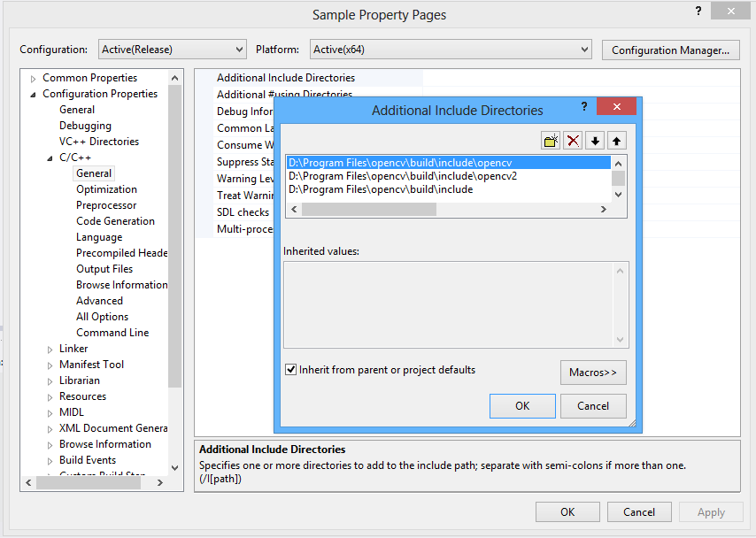Click the New Line folder icon
Image resolution: width=756 pixels, height=538 pixels.
(552, 141)
